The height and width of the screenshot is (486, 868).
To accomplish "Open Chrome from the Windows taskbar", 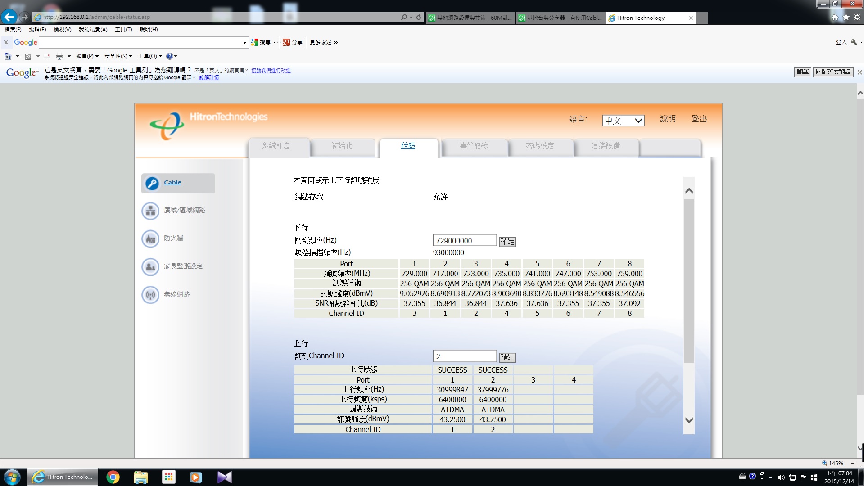I will (113, 477).
